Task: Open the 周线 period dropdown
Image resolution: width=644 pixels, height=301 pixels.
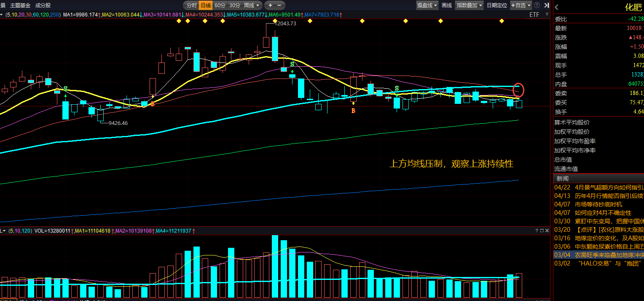Action: click(x=252, y=5)
